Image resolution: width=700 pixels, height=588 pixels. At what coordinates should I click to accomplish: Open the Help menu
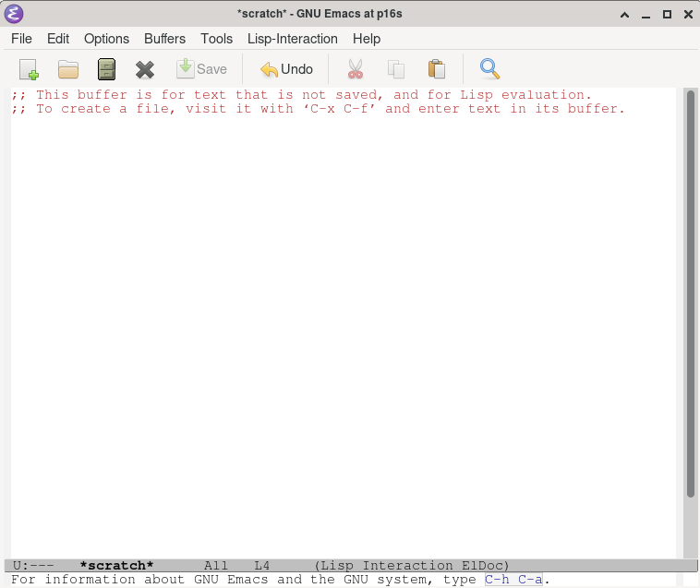(367, 39)
